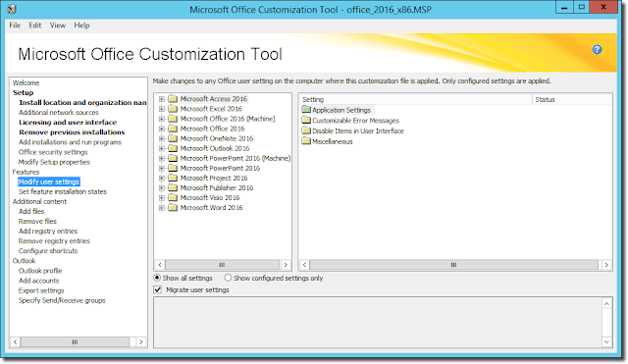Click the right arrow of navigation pane scrollbar

pos(141,342)
